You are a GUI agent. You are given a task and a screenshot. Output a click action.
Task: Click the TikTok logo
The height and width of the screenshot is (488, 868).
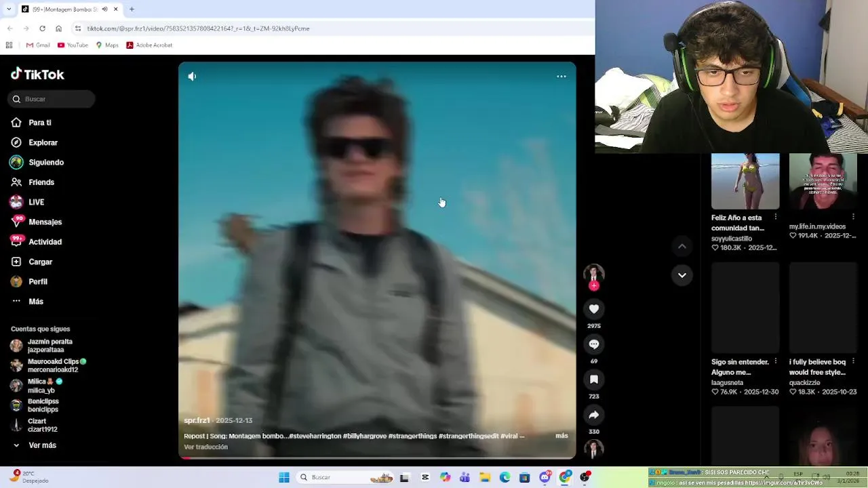click(x=37, y=75)
